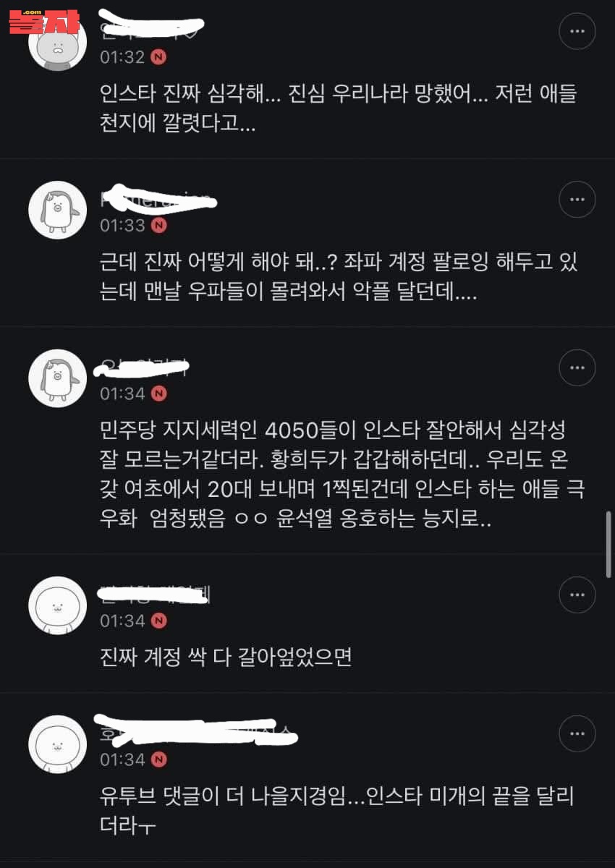This screenshot has height=868, width=615.
Task: Click the comment text 진짜 계정 싹 다 갈아엎었으면
Action: 226,658
